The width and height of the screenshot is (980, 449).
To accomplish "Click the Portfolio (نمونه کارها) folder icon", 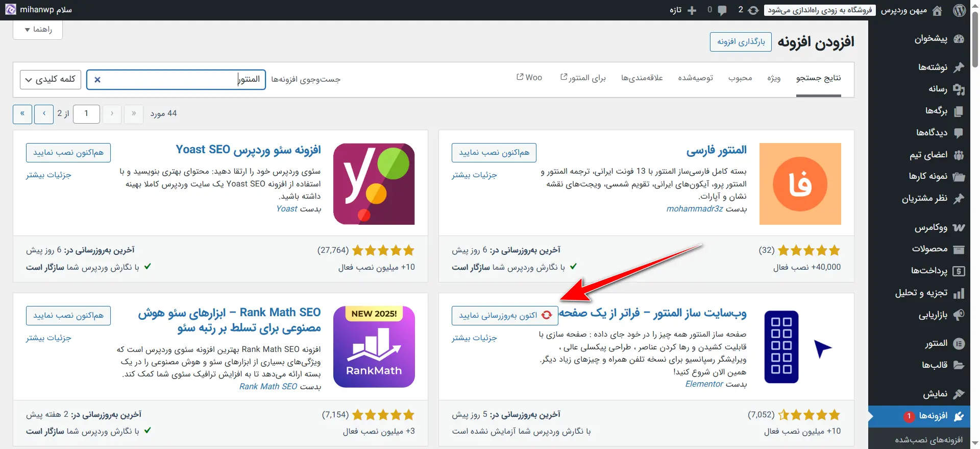I will click(x=959, y=177).
